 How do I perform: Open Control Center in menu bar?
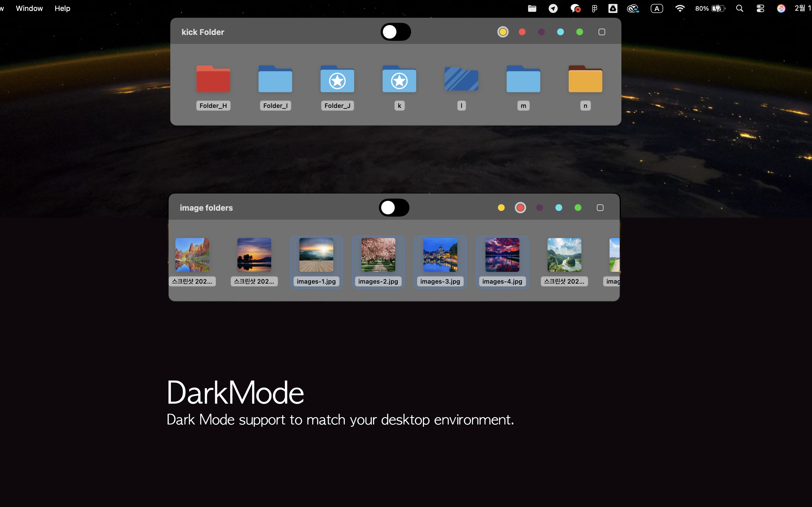[760, 8]
